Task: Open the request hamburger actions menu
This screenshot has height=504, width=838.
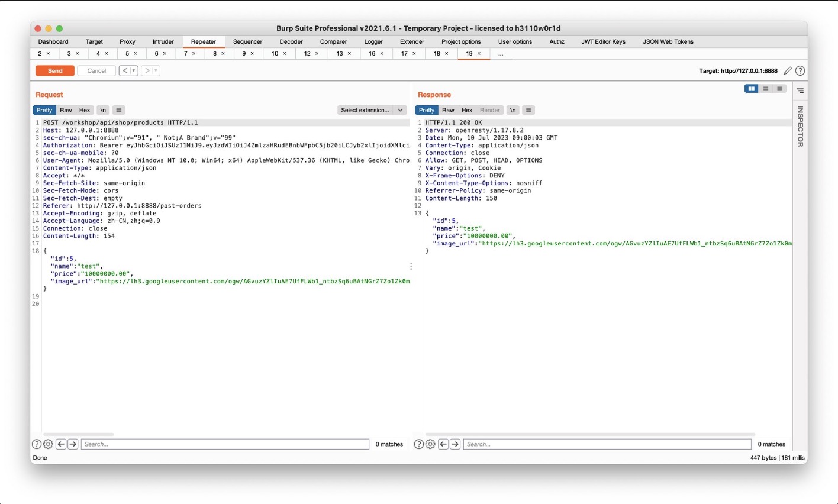Action: coord(119,110)
